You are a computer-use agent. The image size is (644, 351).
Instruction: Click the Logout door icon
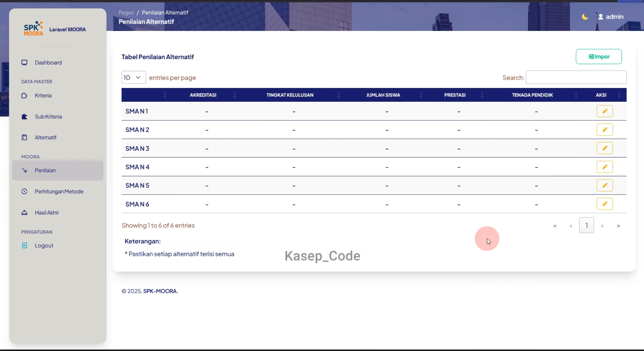(x=24, y=245)
